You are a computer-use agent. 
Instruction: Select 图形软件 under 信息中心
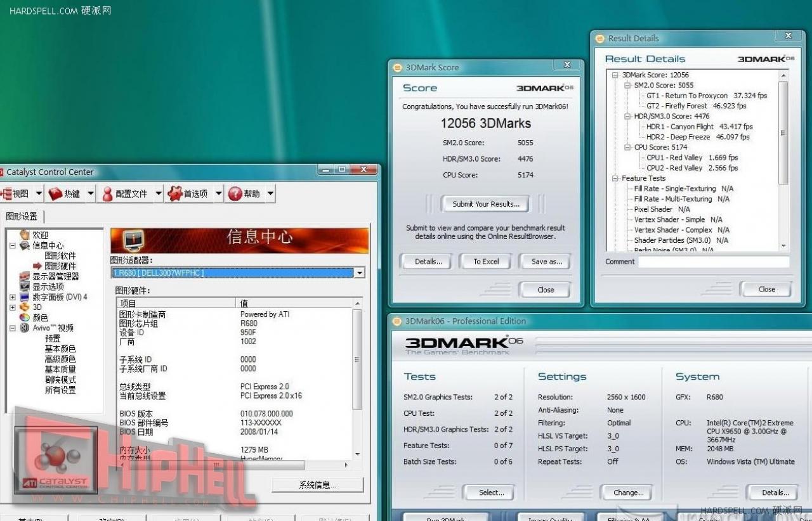[60, 255]
